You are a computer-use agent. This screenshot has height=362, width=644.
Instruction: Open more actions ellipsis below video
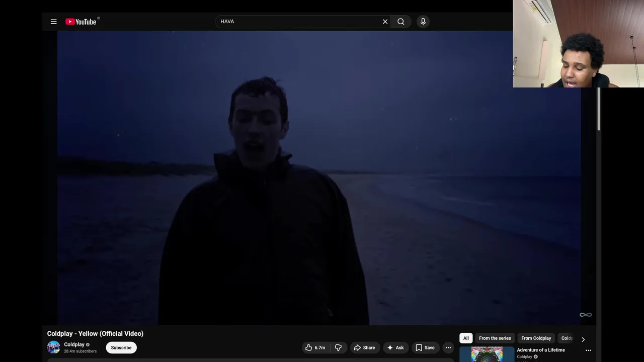448,347
